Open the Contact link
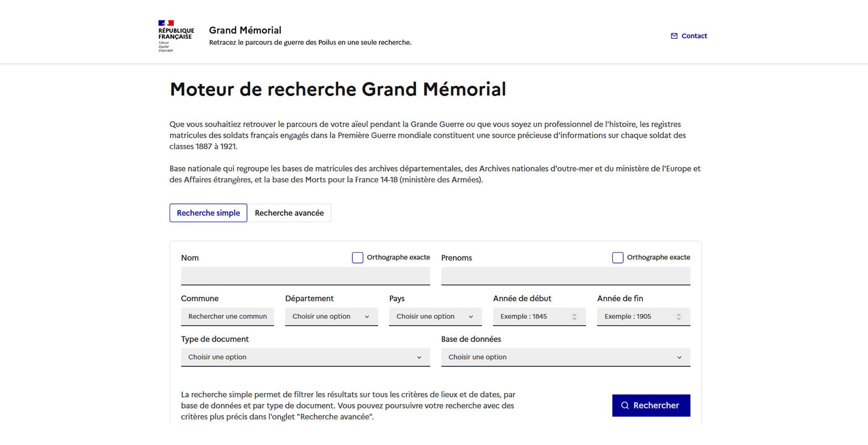868x445 pixels. 694,36
